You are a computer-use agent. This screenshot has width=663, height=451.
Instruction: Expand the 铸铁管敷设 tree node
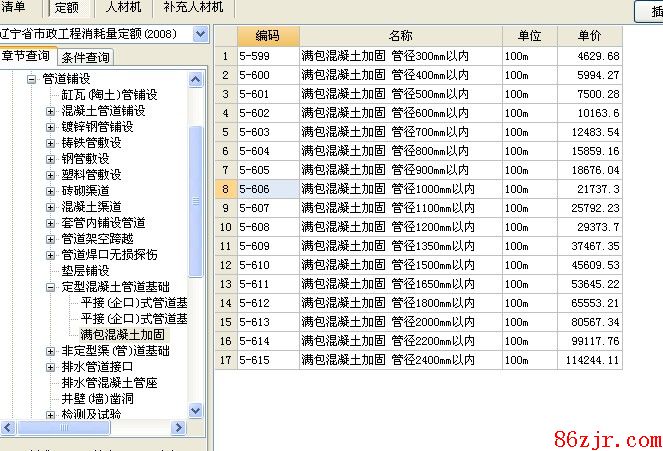[x=51, y=143]
